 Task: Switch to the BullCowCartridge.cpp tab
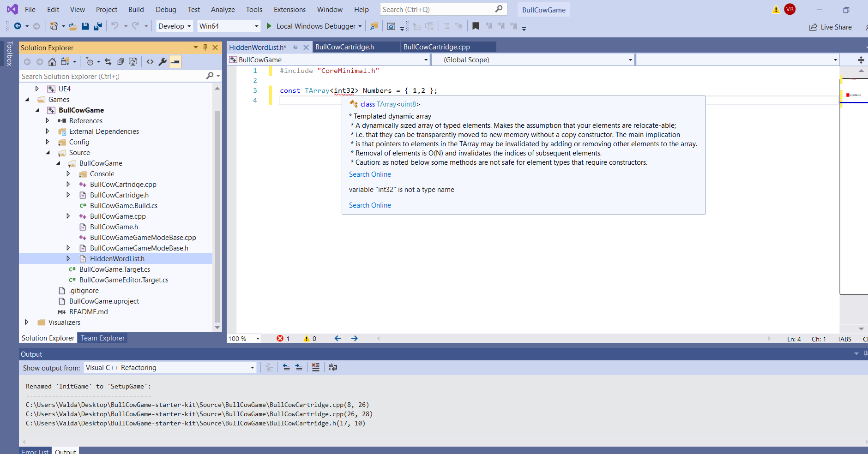[437, 47]
